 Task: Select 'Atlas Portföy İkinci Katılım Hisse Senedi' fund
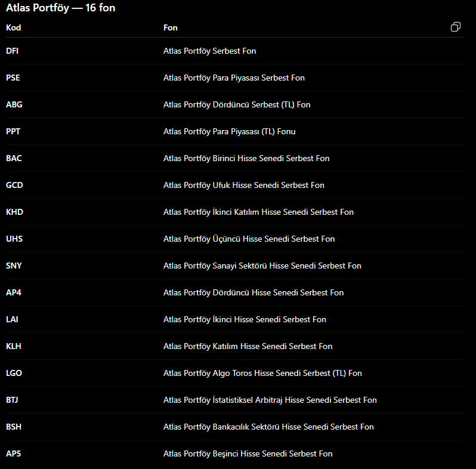259,212
